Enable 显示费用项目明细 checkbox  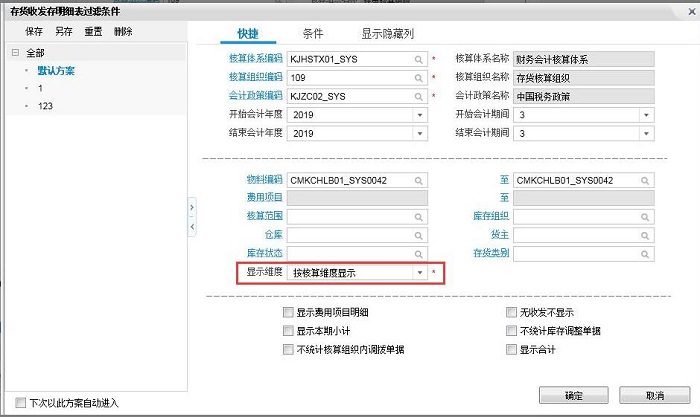coord(288,313)
